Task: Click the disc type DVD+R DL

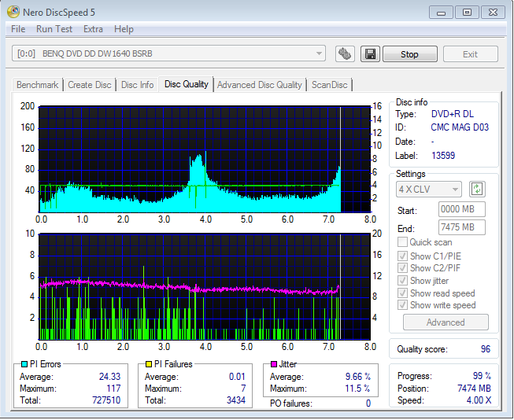Action: click(x=453, y=114)
